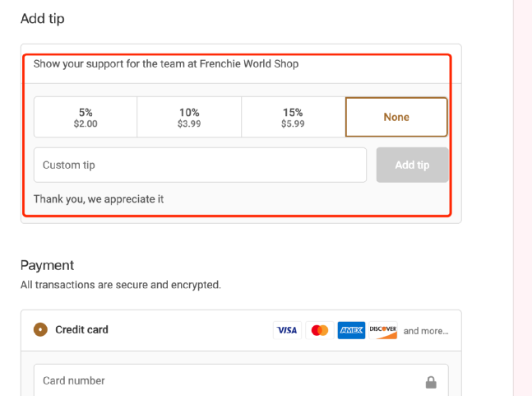
Task: Focus the Card number field
Action: click(241, 380)
